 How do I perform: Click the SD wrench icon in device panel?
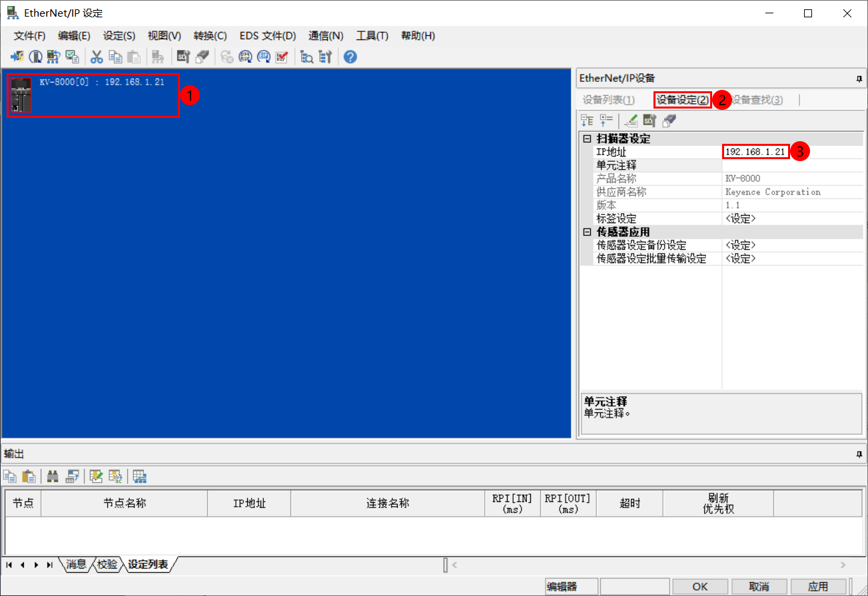pyautogui.click(x=650, y=121)
